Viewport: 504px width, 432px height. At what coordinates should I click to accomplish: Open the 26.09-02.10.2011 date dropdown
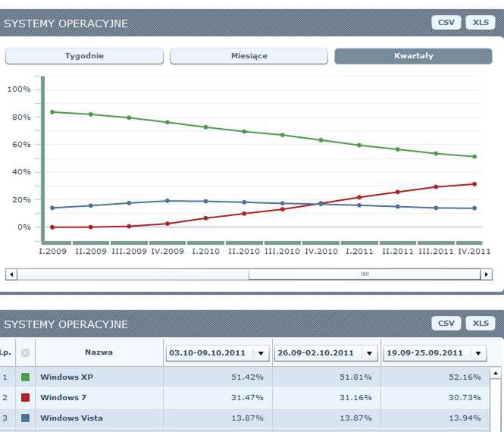(326, 353)
